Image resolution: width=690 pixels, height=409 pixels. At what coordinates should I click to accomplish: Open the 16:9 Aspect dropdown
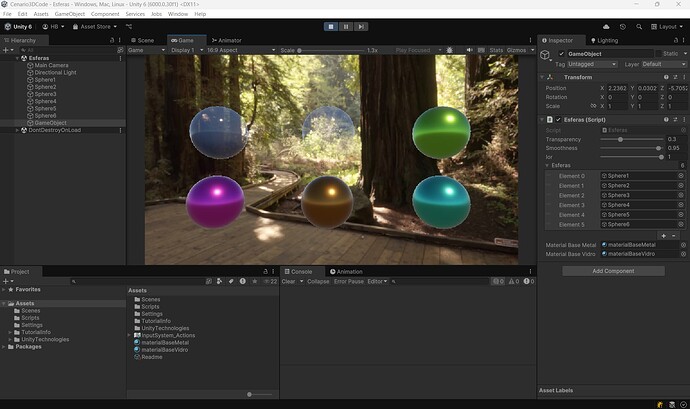coord(241,50)
